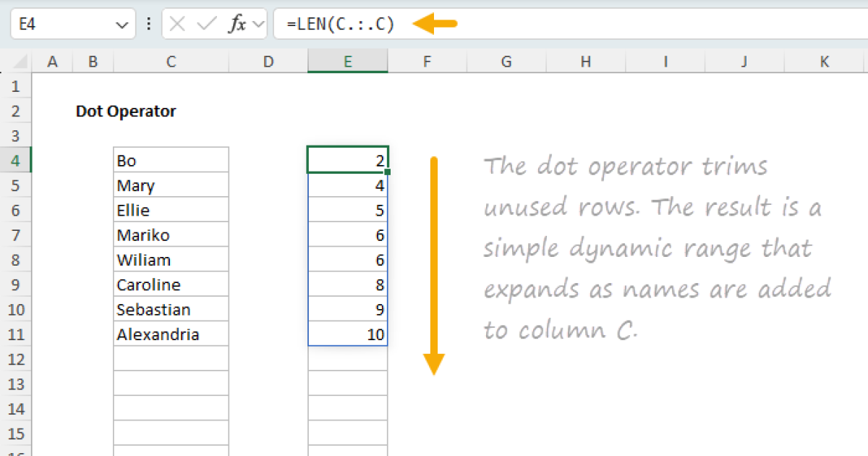Viewport: 868px width, 456px height.
Task: Click the Dot Operator title cell
Action: coord(126,111)
